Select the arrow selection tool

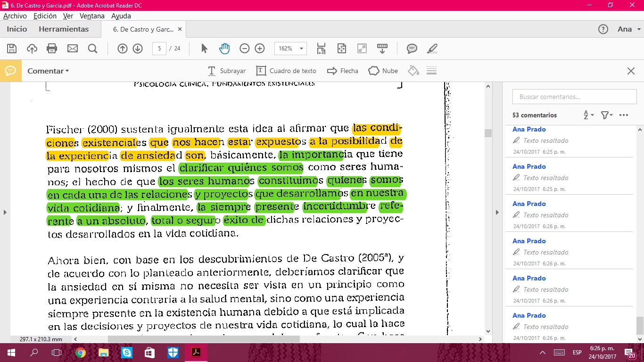coord(204,49)
